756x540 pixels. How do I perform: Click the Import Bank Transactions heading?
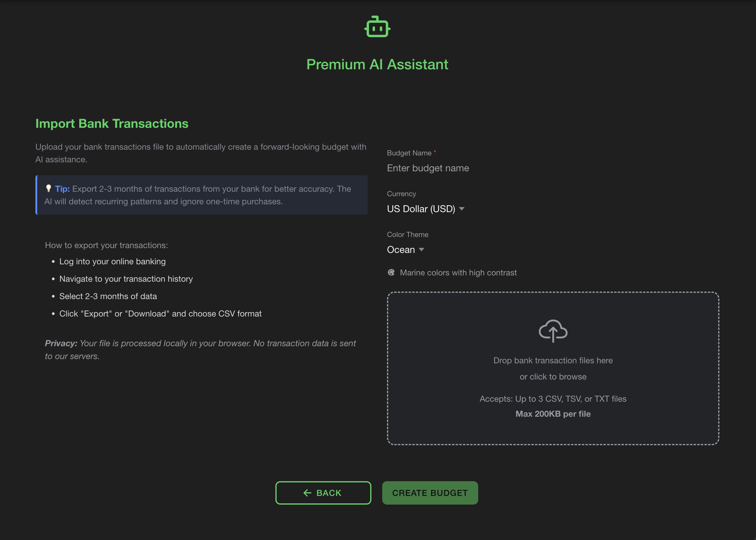pyautogui.click(x=112, y=124)
